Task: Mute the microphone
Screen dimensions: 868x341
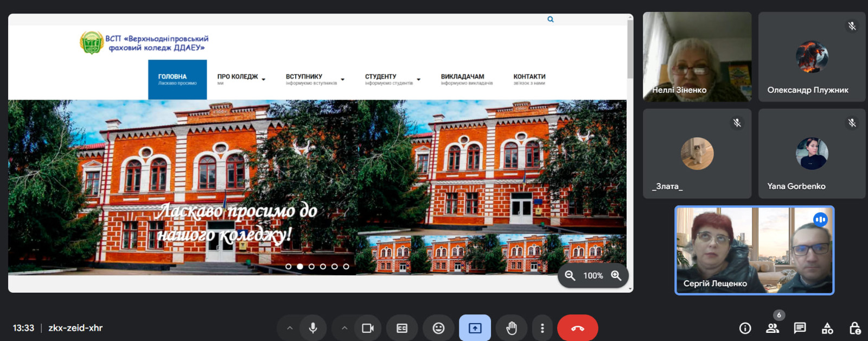Action: tap(313, 328)
